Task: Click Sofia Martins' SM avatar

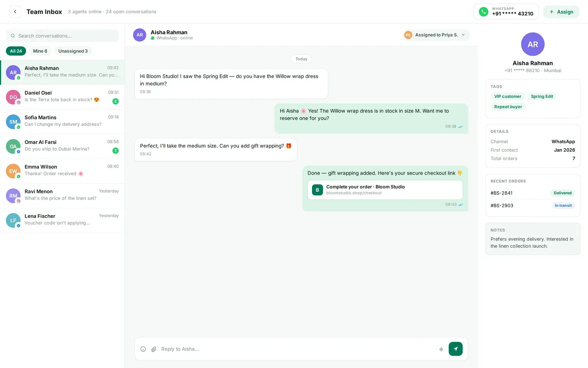Action: (x=13, y=122)
